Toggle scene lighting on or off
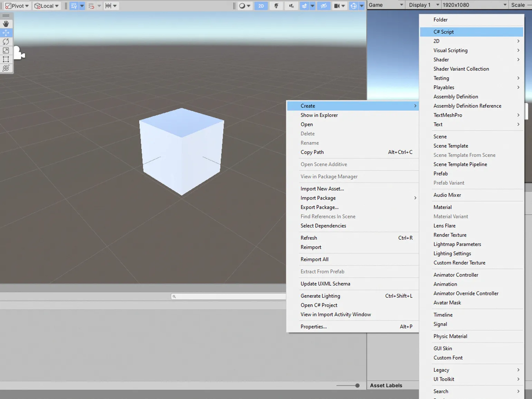Image resolution: width=532 pixels, height=399 pixels. tap(276, 6)
